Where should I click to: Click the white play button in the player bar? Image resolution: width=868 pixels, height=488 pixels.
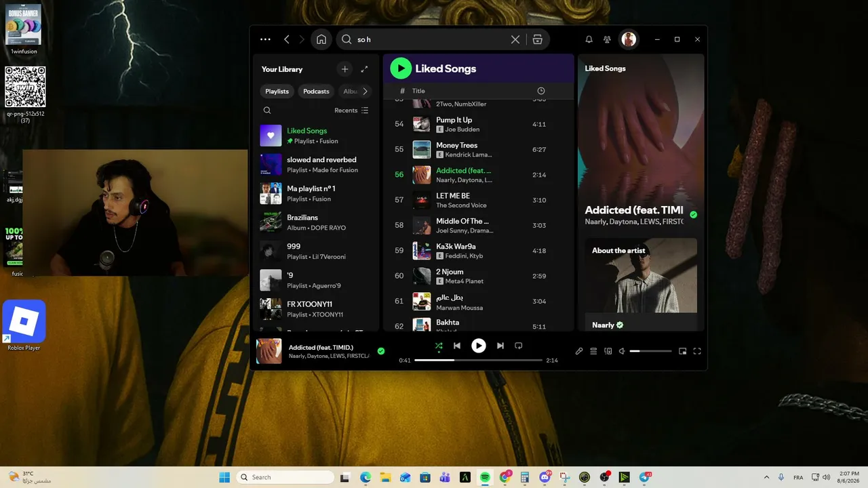pyautogui.click(x=479, y=346)
